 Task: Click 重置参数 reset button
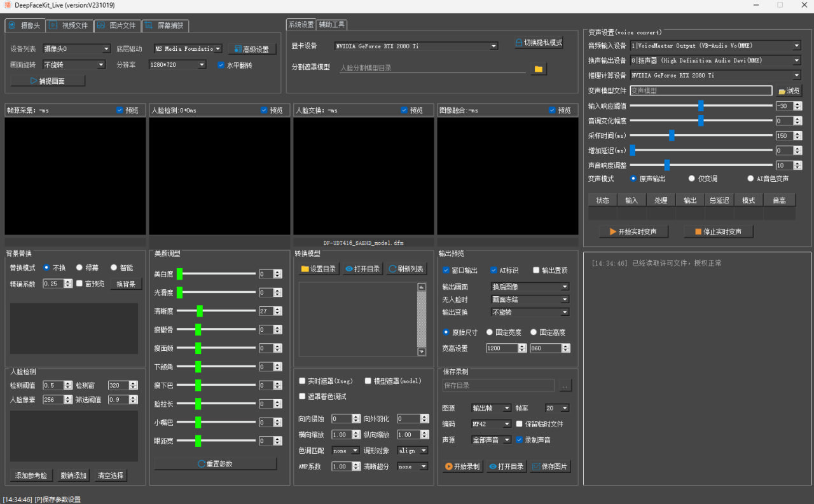pos(215,464)
